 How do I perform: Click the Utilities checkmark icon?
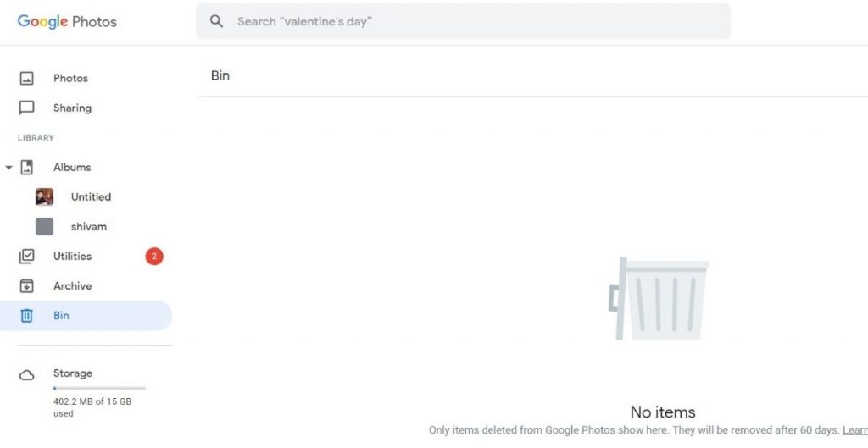27,256
